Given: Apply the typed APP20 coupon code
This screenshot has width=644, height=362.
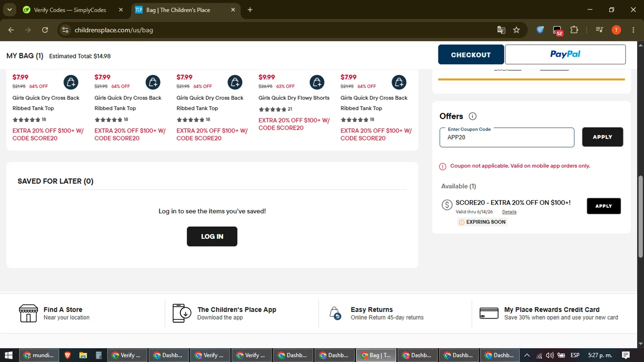Looking at the screenshot, I should [x=602, y=137].
